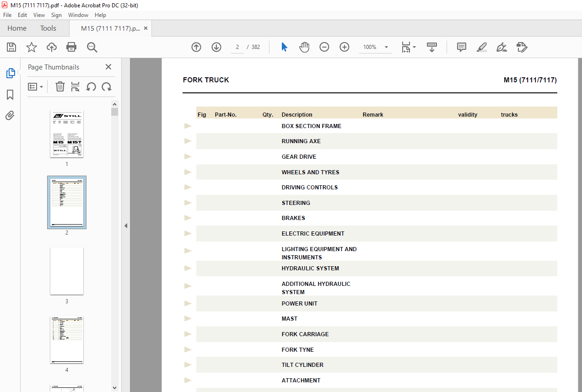The image size is (582, 392).
Task: Open the Window menu
Action: [x=78, y=15]
